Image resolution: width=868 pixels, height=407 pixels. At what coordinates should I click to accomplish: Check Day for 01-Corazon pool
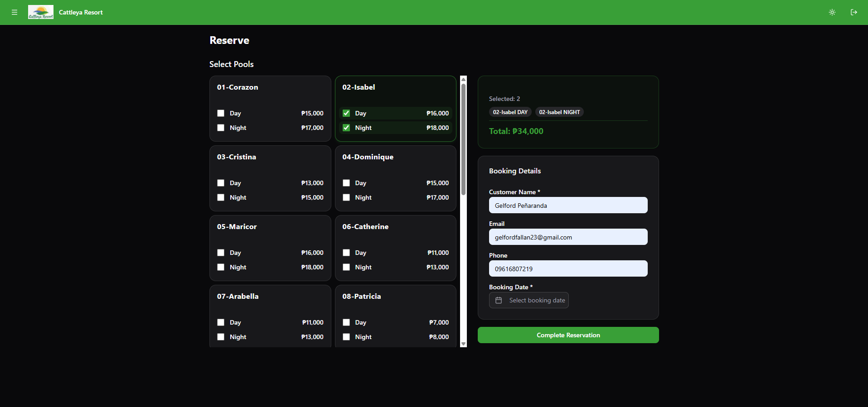click(221, 113)
